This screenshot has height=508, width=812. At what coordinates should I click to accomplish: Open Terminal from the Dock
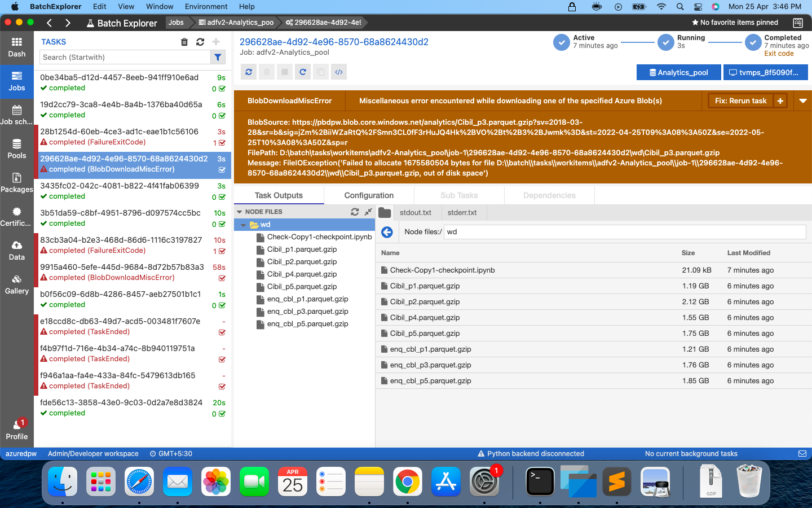(540, 483)
